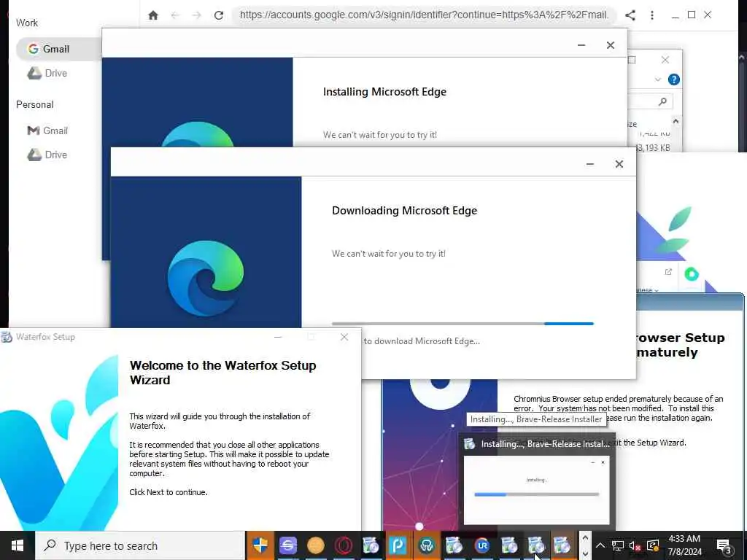Open the sync status tray icon
Viewport: 747px width, 560px height.
653,545
